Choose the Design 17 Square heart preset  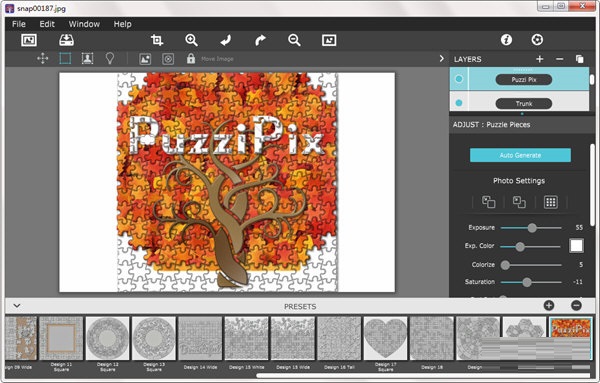385,338
